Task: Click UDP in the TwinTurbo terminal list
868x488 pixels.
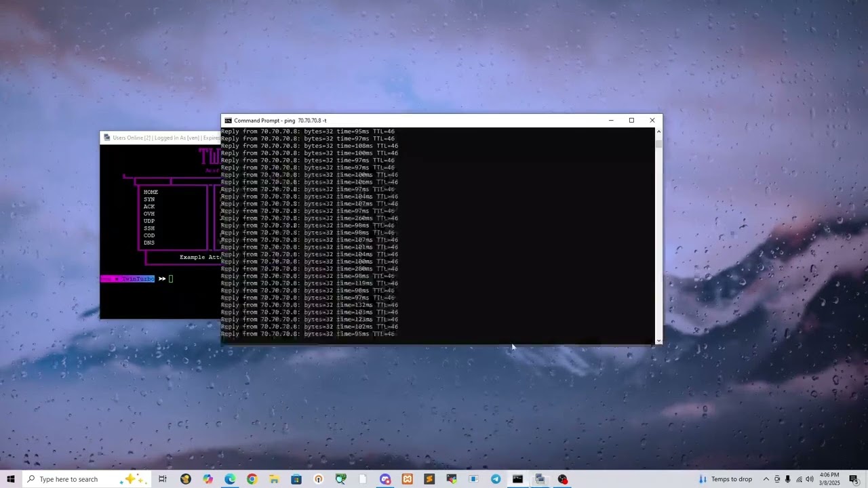Action: click(x=149, y=221)
